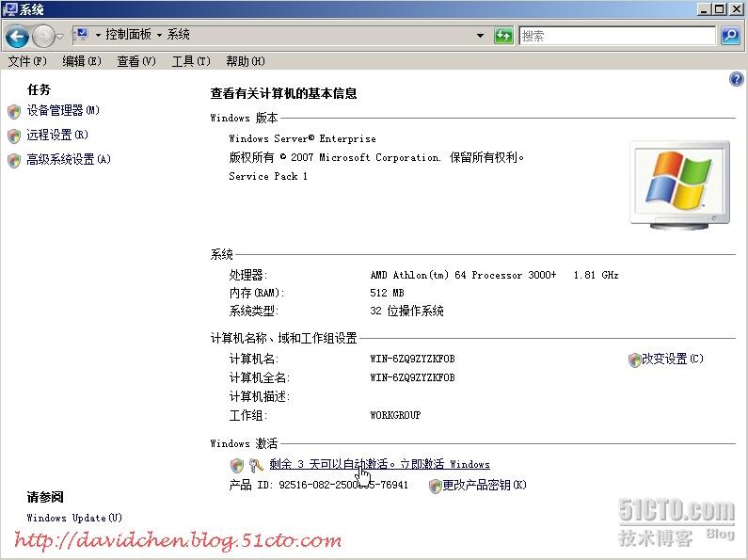Close the 系统 window
Image resolution: width=748 pixels, height=560 pixels.
point(736,8)
